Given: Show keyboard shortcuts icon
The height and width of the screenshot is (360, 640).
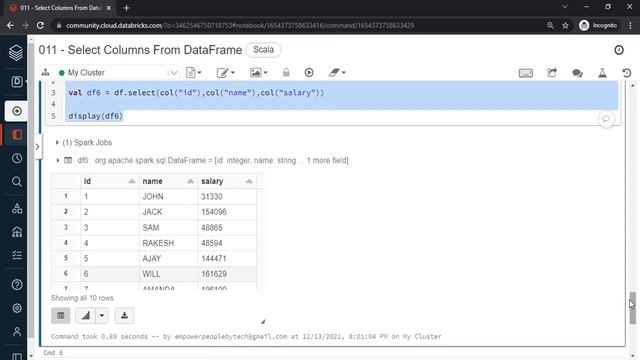Looking at the screenshot, I should click(x=526, y=73).
